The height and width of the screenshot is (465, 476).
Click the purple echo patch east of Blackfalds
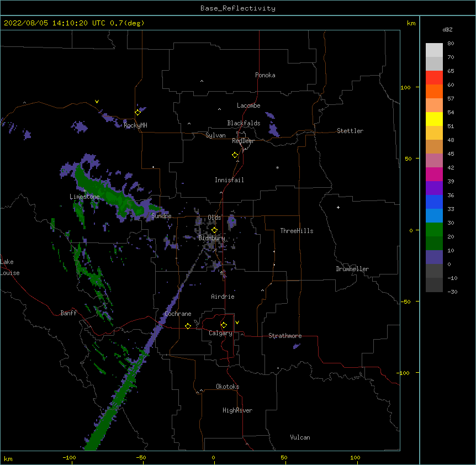pos(274,130)
